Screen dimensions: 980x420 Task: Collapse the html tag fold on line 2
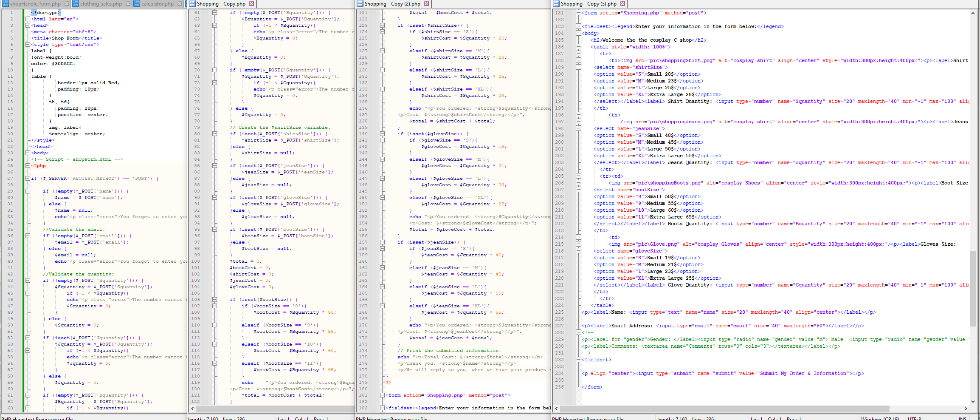(x=28, y=19)
